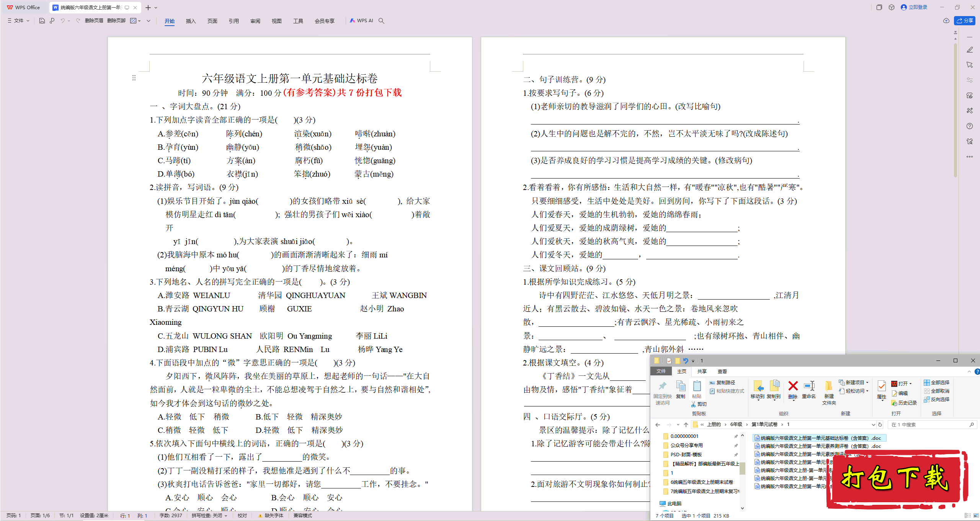Expand 新建项目 dropdown in Explorer
Viewport: 980px width, 521px height.
pos(867,382)
